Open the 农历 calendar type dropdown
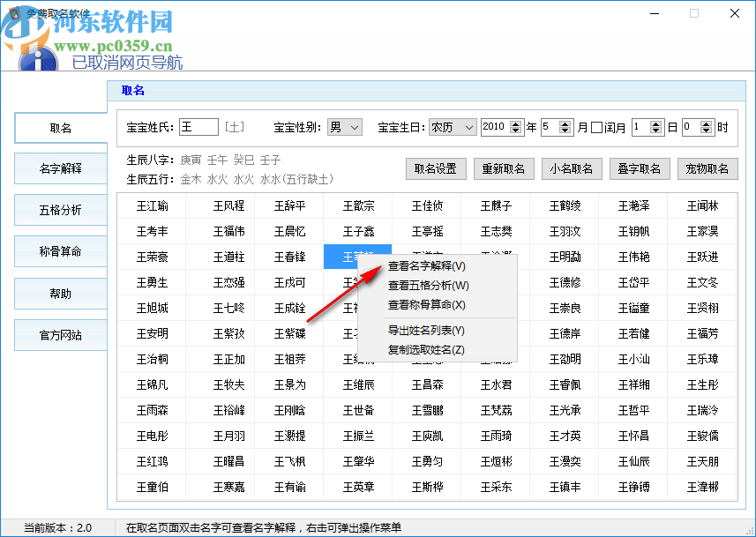 point(452,126)
